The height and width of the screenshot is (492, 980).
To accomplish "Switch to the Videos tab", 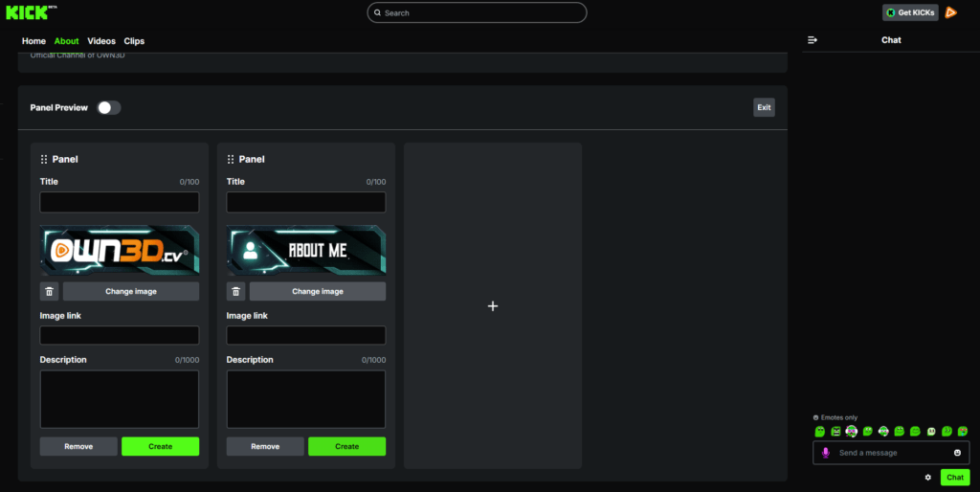I will (x=101, y=41).
